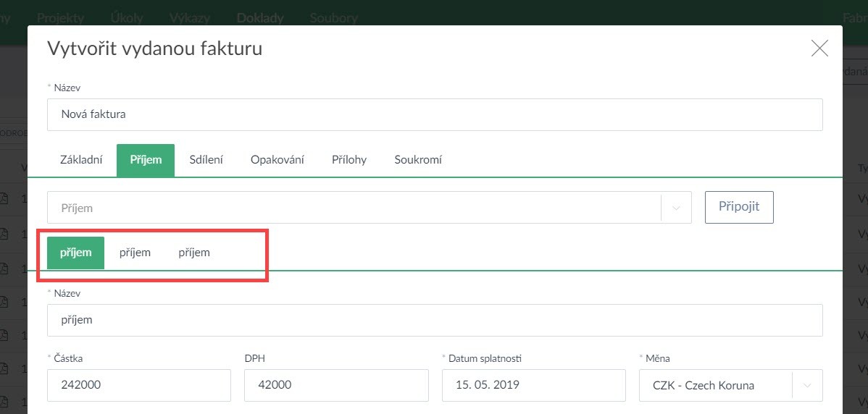Click the DPH field showing 42000
The image size is (868, 414).
336,385
